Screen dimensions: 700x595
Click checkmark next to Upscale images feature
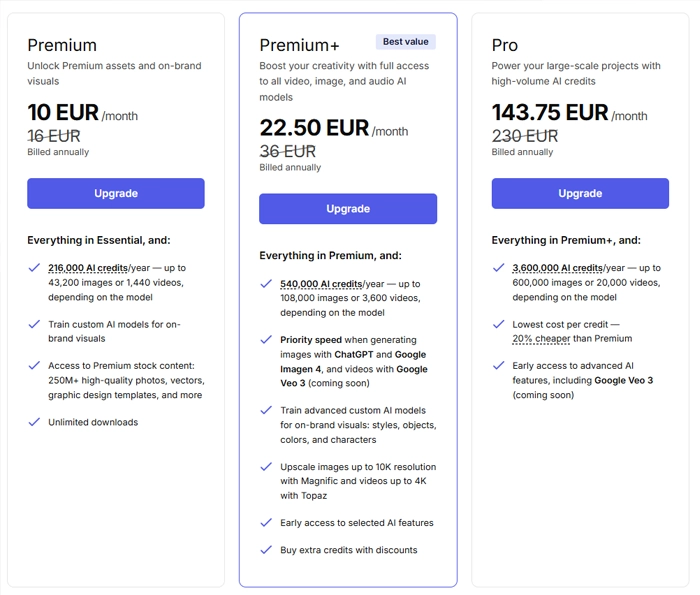(266, 466)
